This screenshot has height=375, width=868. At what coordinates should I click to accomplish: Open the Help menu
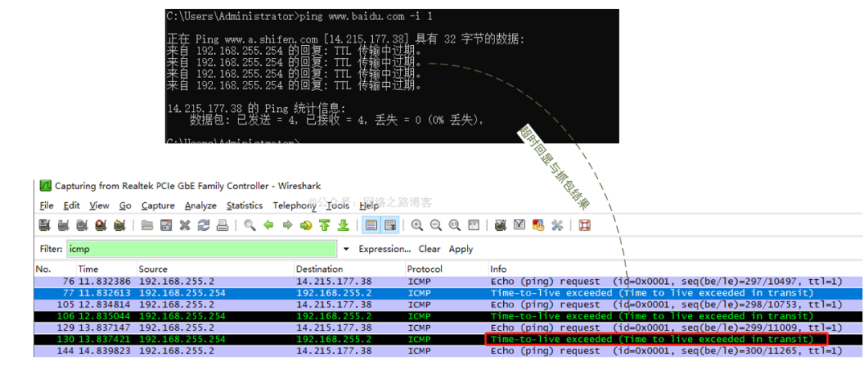coord(369,205)
